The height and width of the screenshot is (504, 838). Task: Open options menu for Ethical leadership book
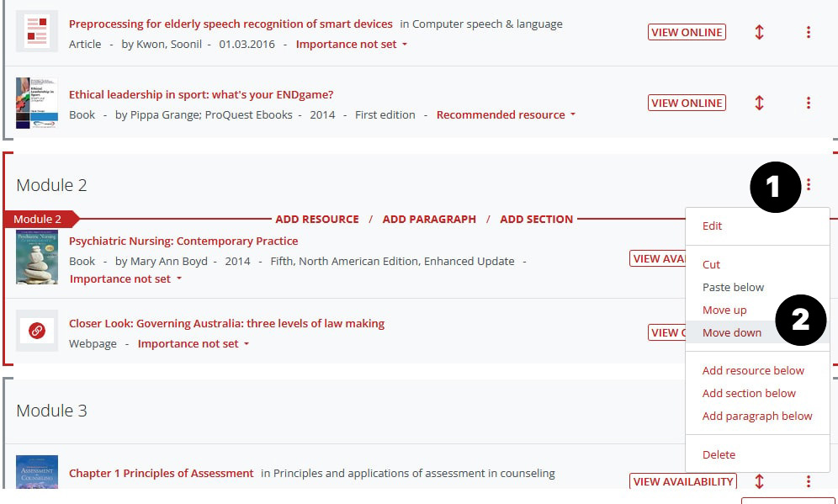[808, 103]
